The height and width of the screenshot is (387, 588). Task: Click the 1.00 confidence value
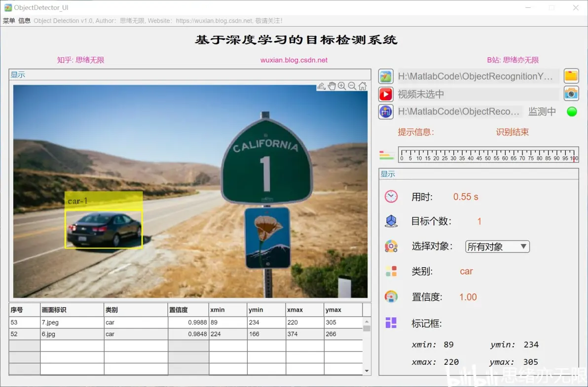point(468,297)
